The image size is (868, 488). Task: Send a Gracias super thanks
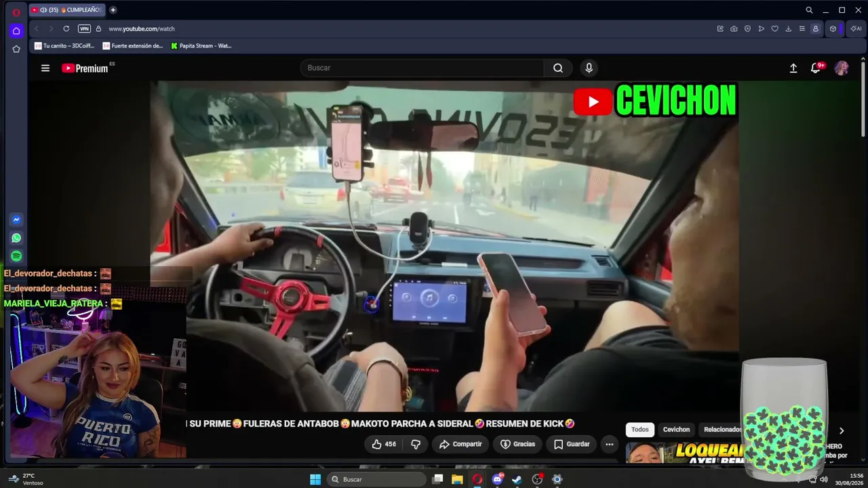point(518,444)
